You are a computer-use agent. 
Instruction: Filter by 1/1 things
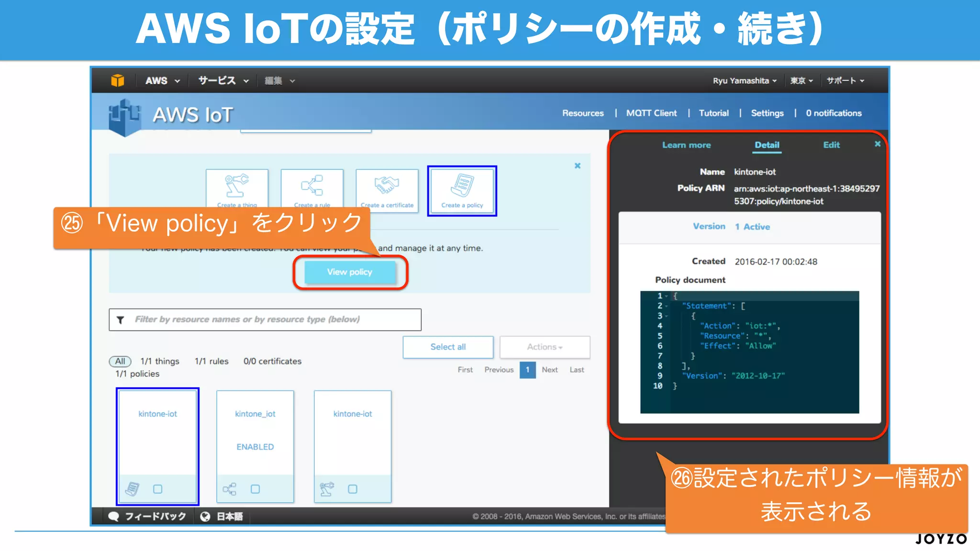[160, 362]
